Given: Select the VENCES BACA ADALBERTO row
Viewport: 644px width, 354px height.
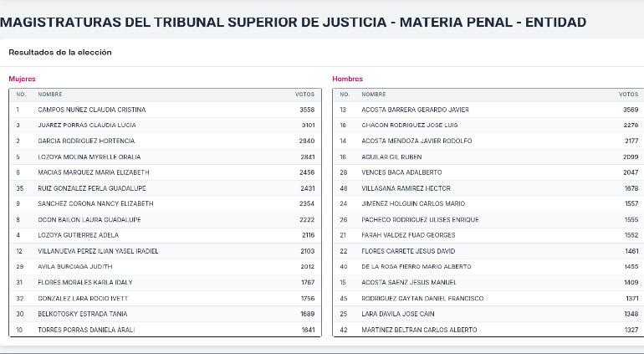Looking at the screenshot, I should (x=488, y=172).
